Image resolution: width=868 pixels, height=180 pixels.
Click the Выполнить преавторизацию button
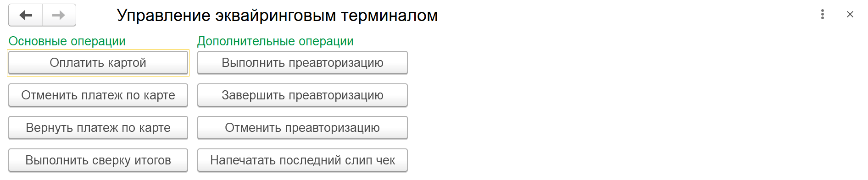coord(302,63)
